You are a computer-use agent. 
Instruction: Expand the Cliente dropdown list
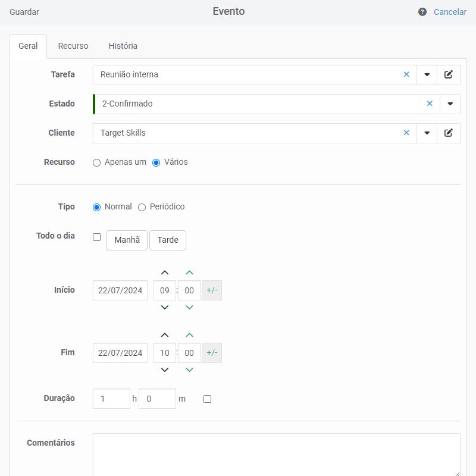pos(427,133)
